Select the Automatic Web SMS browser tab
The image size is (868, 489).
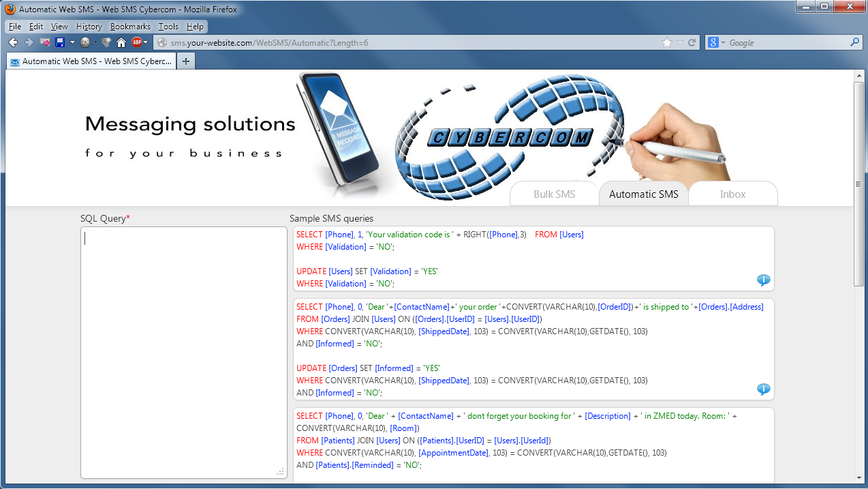click(x=91, y=61)
